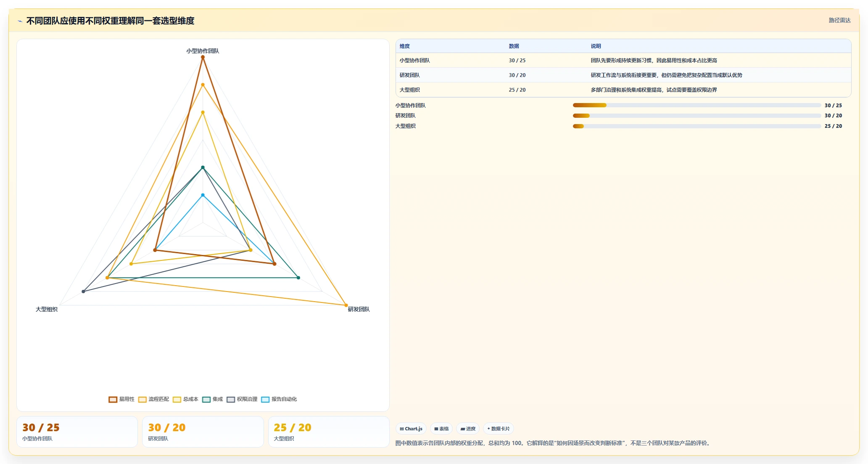Click the 表格 tag

[441, 429]
